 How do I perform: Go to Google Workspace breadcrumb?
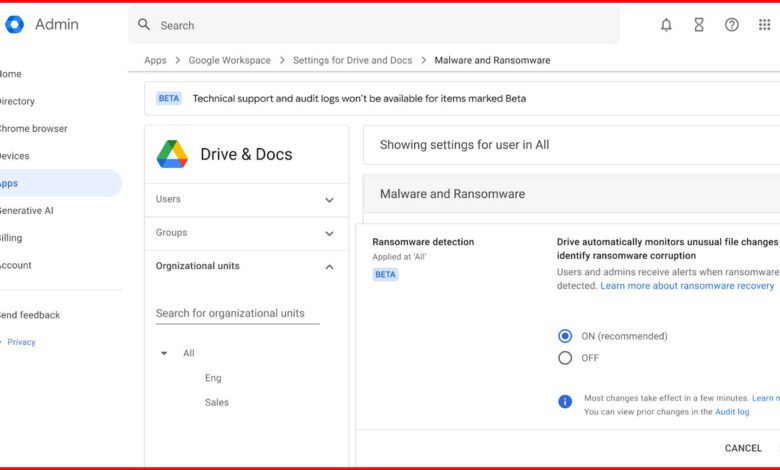(229, 60)
